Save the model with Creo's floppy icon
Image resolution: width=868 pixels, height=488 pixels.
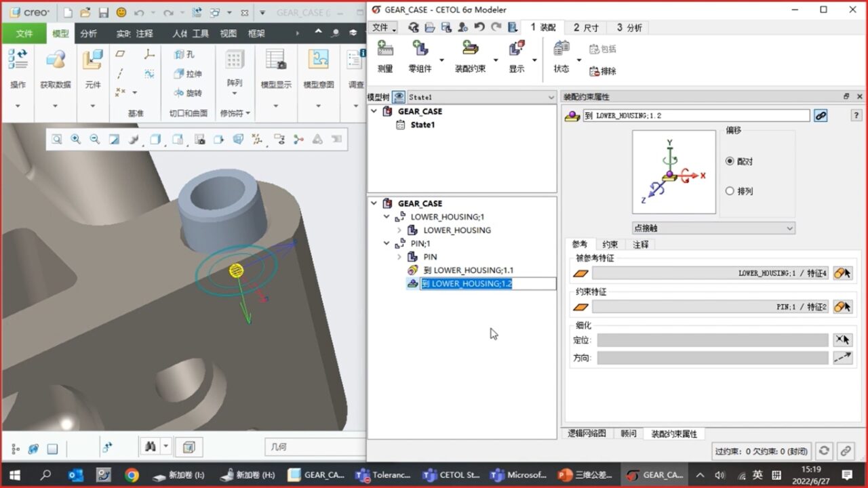click(x=103, y=12)
